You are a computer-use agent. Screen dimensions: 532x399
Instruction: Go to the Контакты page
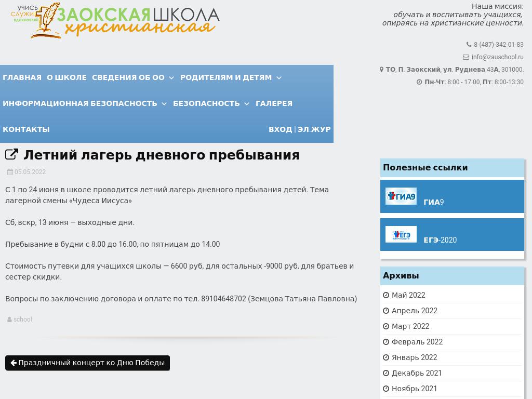coord(26,129)
